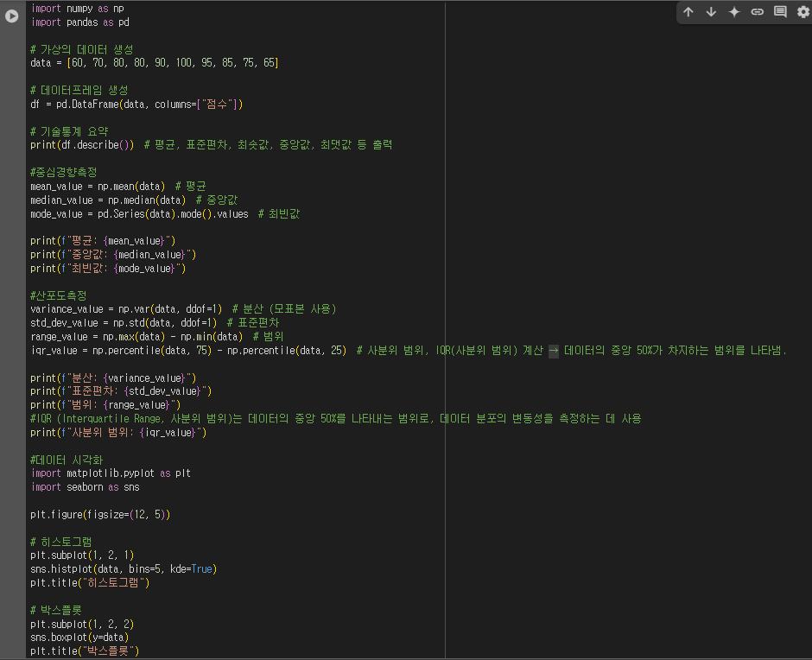The width and height of the screenshot is (812, 660).
Task: Place cursor in the data list line
Action: click(155, 63)
